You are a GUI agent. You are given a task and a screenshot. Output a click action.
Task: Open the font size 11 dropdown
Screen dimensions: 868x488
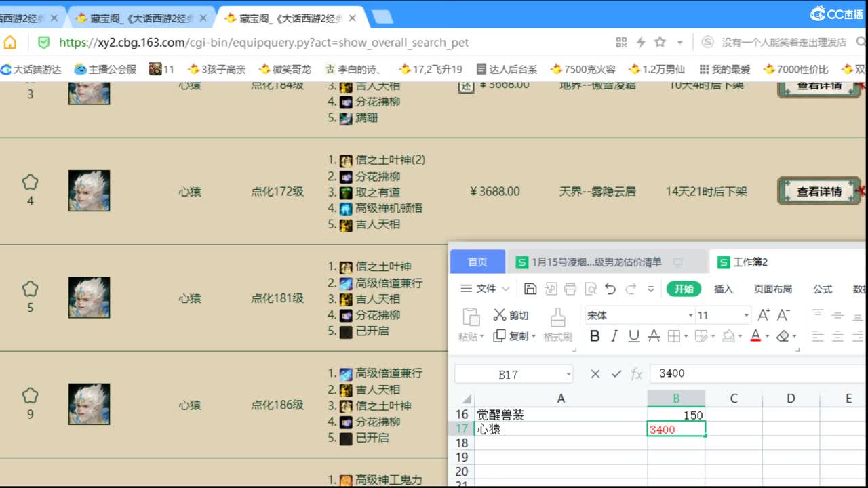[x=746, y=315]
